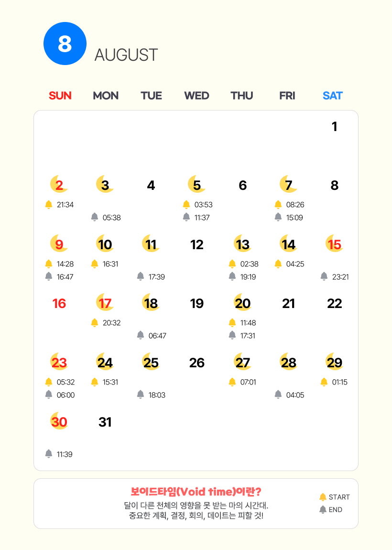Open date 31 on the calendar
The height and width of the screenshot is (550, 392).
pyautogui.click(x=105, y=422)
